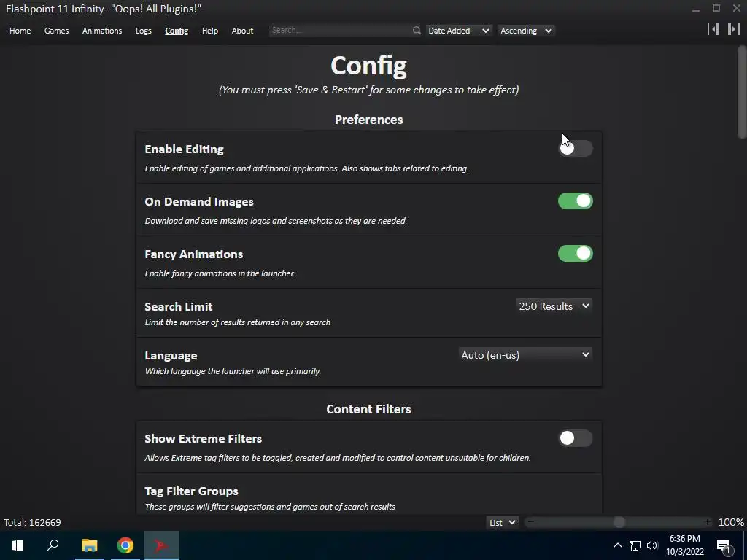Open the List layout dropdown
Screen dimensions: 747x560
pos(502,522)
